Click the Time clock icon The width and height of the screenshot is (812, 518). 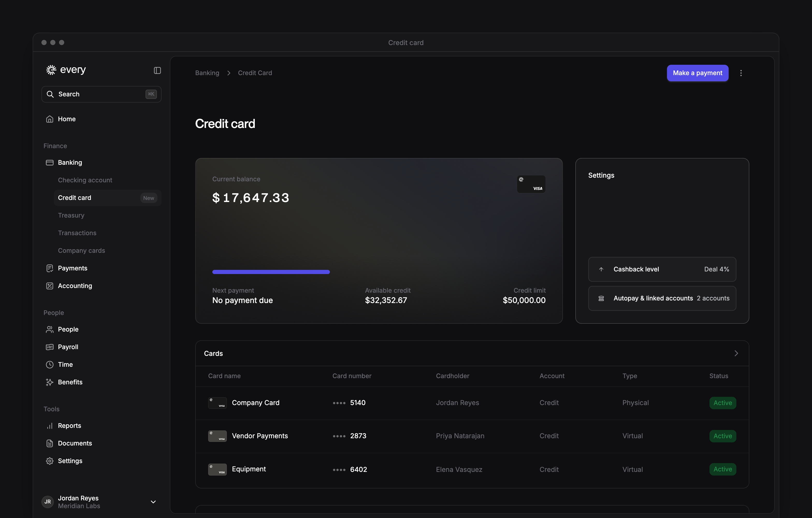(x=49, y=364)
